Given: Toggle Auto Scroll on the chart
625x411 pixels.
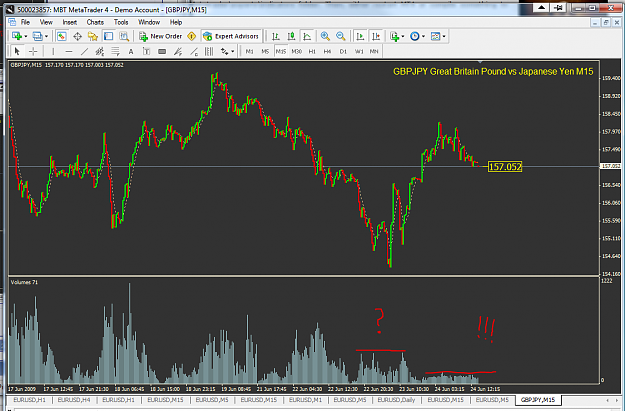Looking at the screenshot, I should [x=360, y=36].
